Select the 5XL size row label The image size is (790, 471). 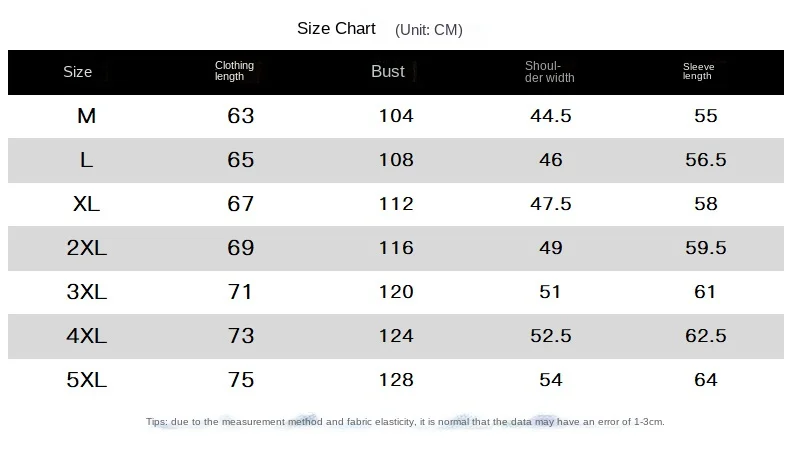tap(87, 380)
